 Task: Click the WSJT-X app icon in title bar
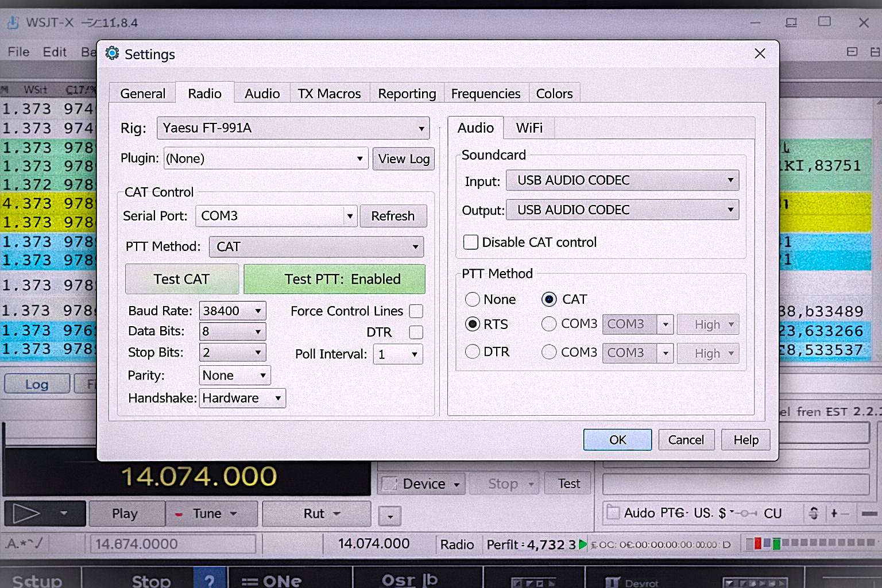pyautogui.click(x=13, y=23)
